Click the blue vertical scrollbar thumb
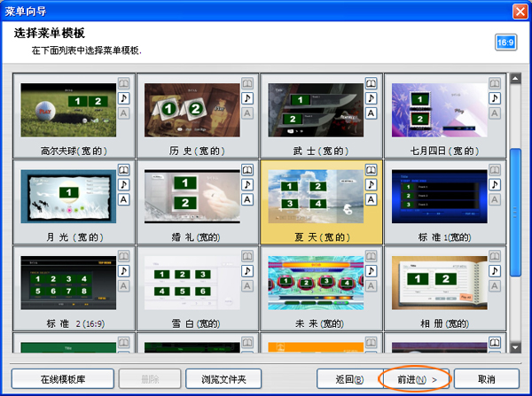 (515, 213)
